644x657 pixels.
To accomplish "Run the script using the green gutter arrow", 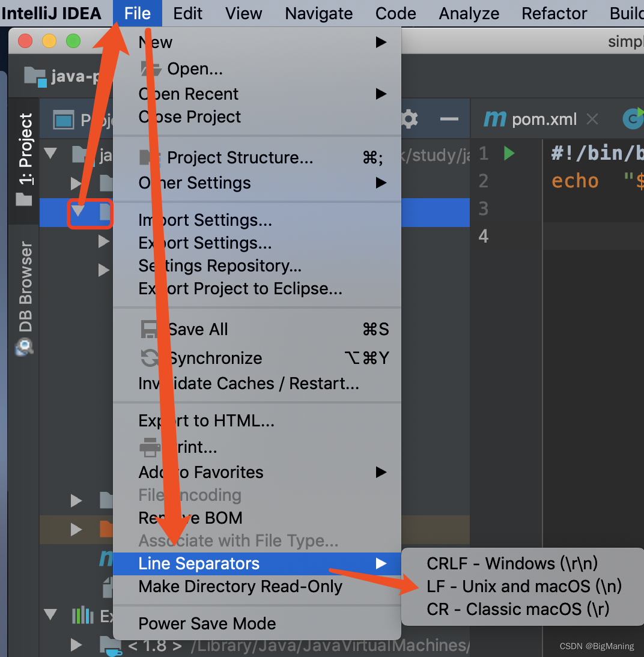I will [x=508, y=153].
